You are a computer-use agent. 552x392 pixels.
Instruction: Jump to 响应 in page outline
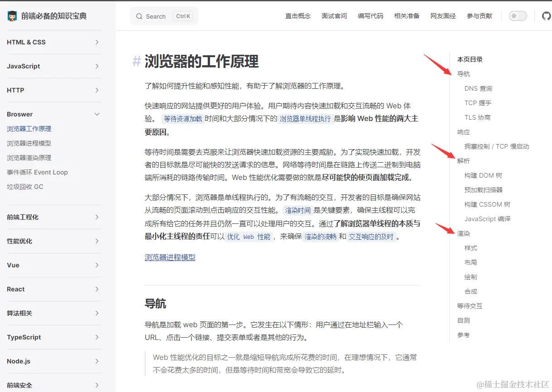464,132
